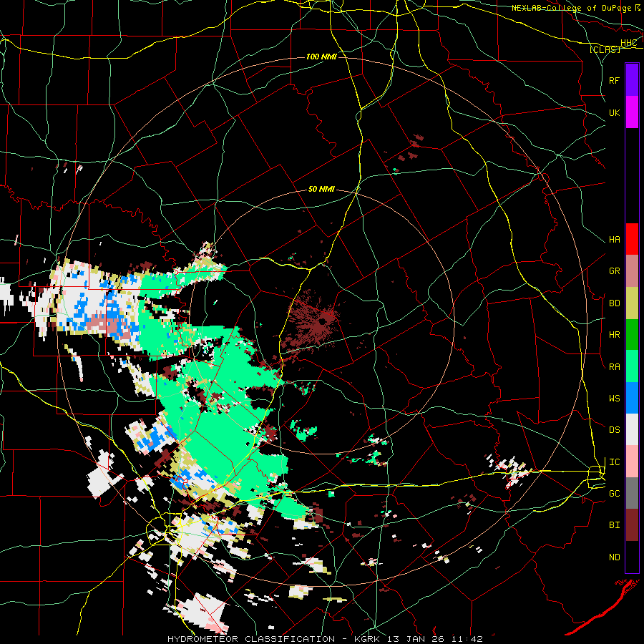Click the dark green HR heavy rain swatch

point(632,335)
